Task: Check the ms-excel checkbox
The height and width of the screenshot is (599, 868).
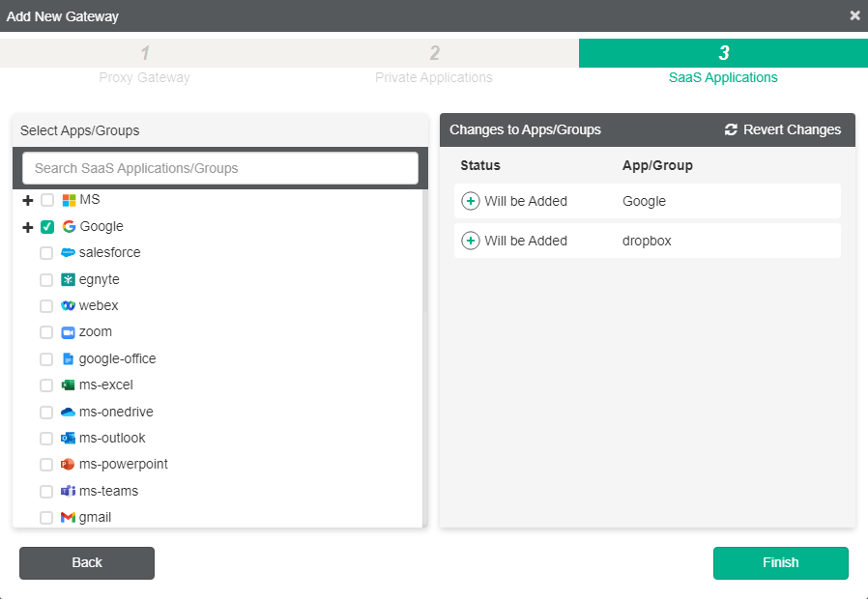Action: click(45, 385)
